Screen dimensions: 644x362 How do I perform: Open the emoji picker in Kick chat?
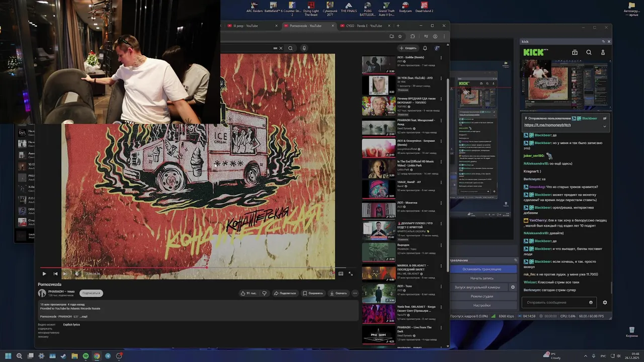pos(591,303)
